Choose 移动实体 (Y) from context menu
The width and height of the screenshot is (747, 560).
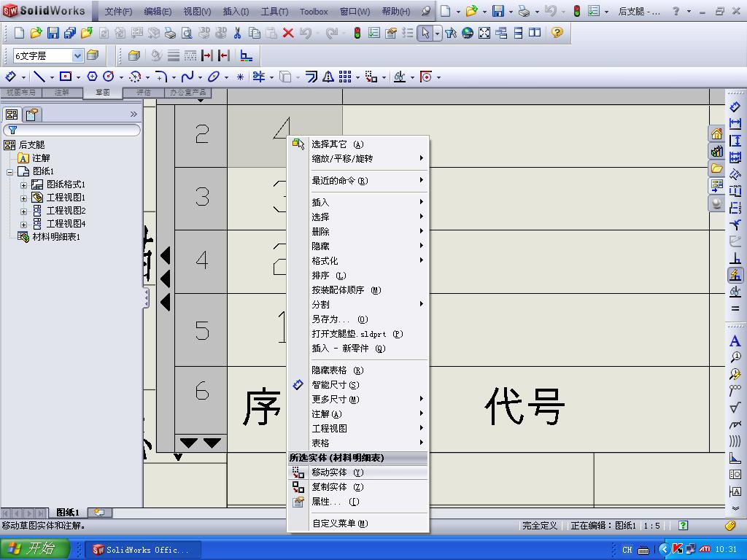coord(358,472)
